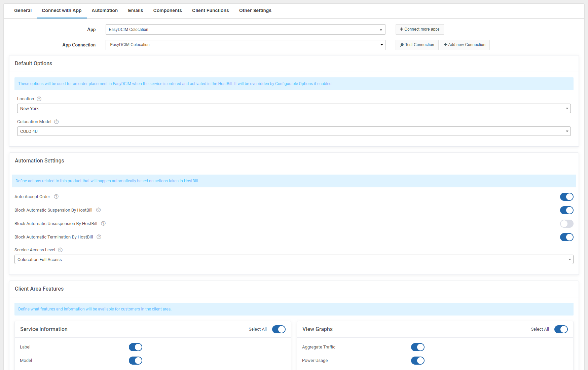Screen dimensions: 588x370
Task: Open help for Block Automatic Unsuspension By HostBill
Action: 103,224
